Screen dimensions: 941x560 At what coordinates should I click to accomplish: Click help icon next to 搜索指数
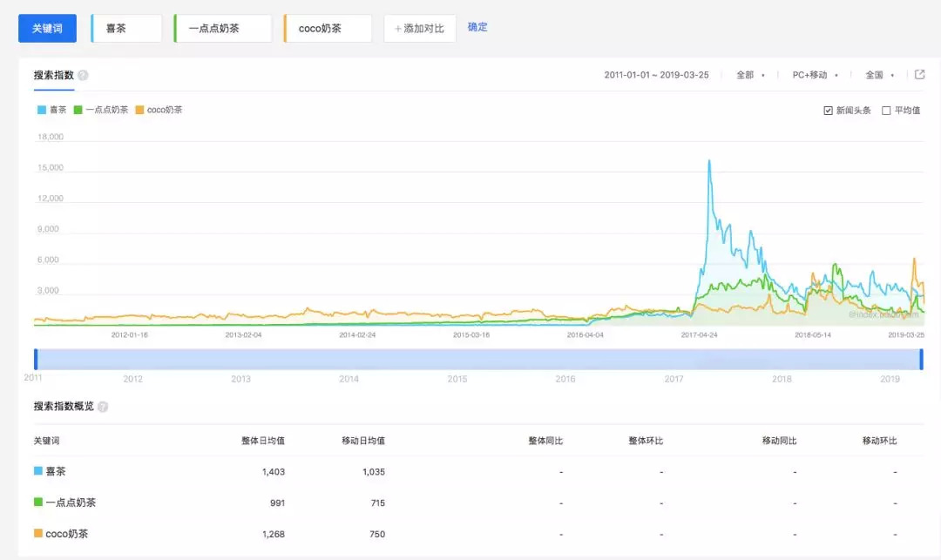coord(83,76)
